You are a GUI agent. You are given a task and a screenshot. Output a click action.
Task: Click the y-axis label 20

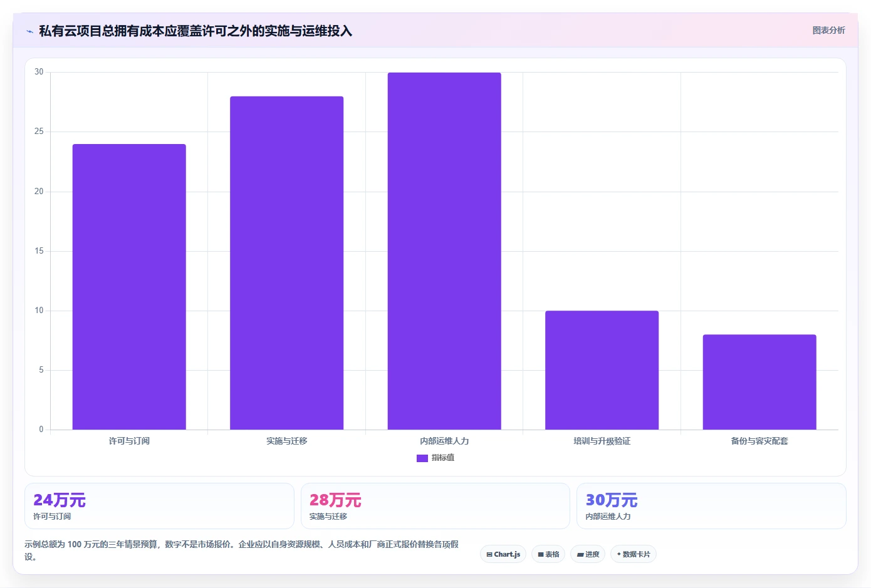tap(39, 192)
